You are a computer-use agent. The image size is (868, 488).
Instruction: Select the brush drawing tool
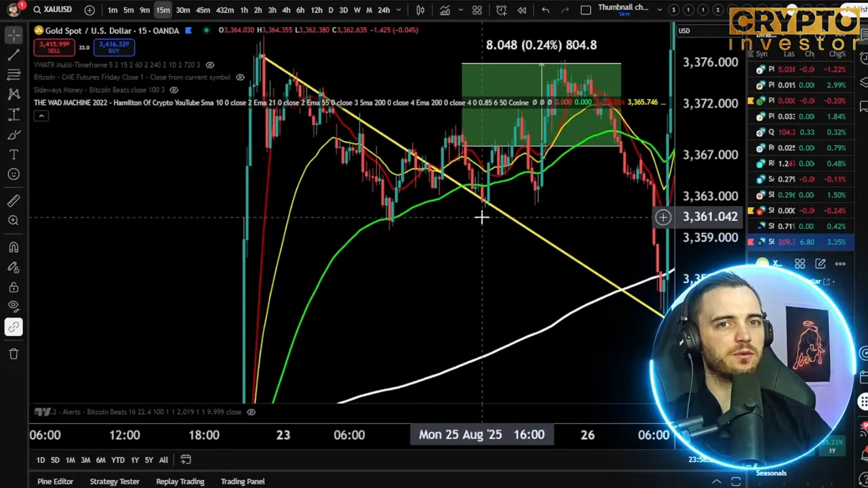(14, 135)
